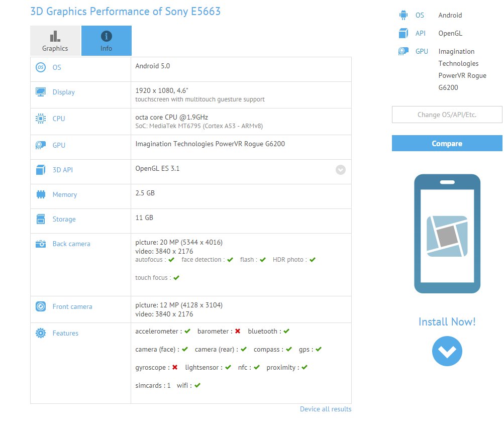Click the CPU chip icon
The width and height of the screenshot is (504, 433).
click(41, 119)
